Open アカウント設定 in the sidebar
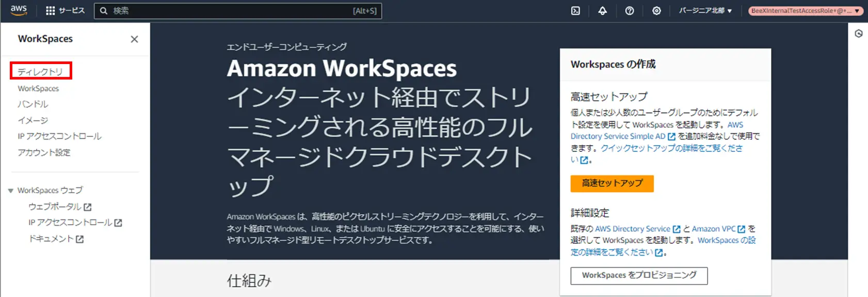 pos(44,152)
